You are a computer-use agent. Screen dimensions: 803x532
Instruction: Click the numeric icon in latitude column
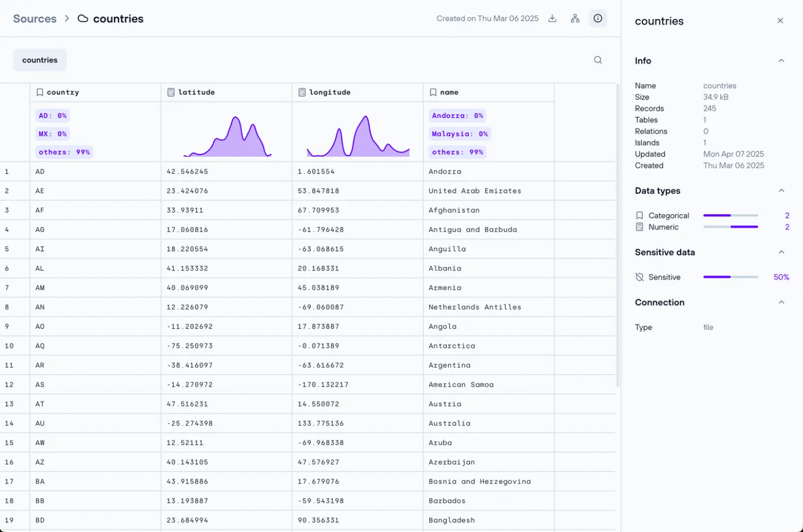[x=171, y=92]
